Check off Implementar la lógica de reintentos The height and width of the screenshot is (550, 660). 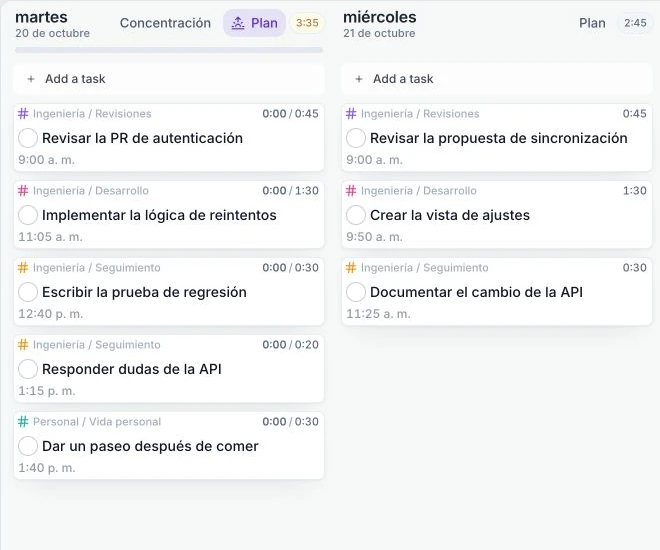pyautogui.click(x=28, y=215)
